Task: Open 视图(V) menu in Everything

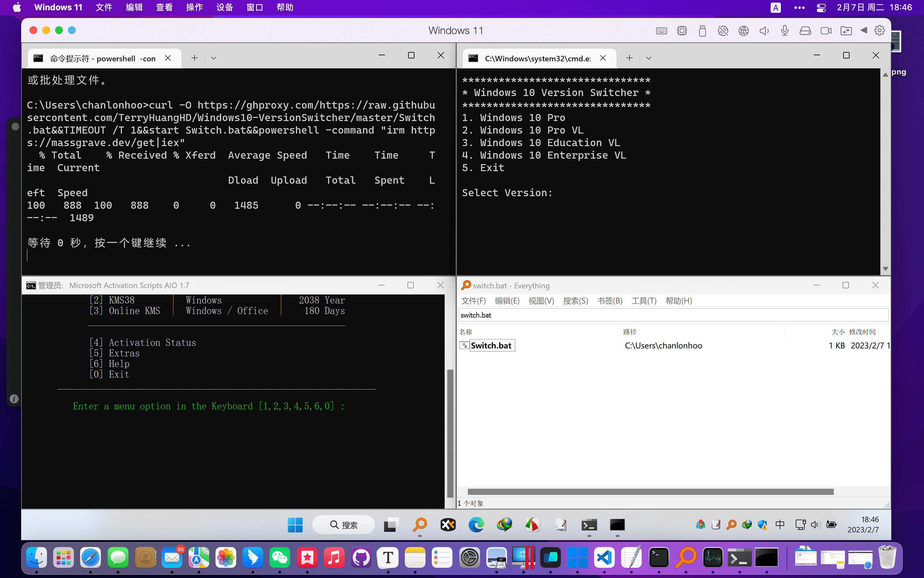Action: click(541, 301)
